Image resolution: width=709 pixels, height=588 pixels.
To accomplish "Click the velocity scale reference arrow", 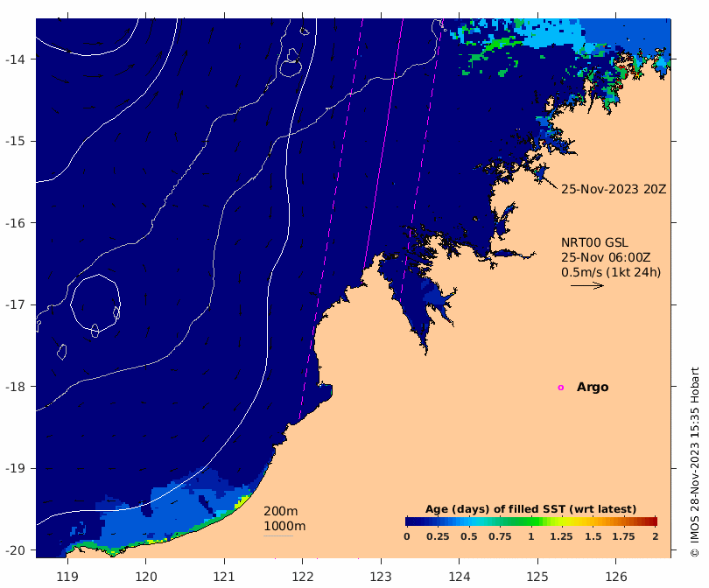I will [x=587, y=285].
